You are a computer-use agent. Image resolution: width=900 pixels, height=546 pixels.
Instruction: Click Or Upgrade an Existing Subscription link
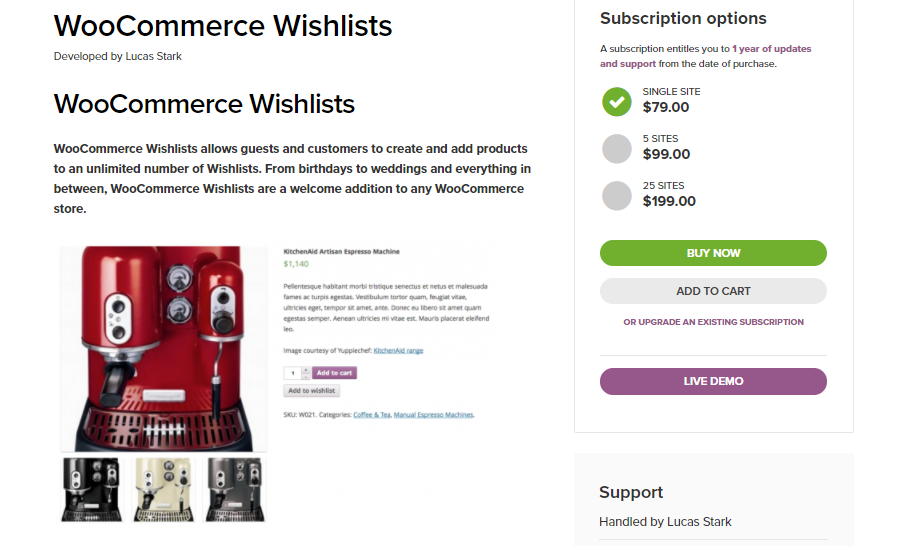[x=713, y=322]
